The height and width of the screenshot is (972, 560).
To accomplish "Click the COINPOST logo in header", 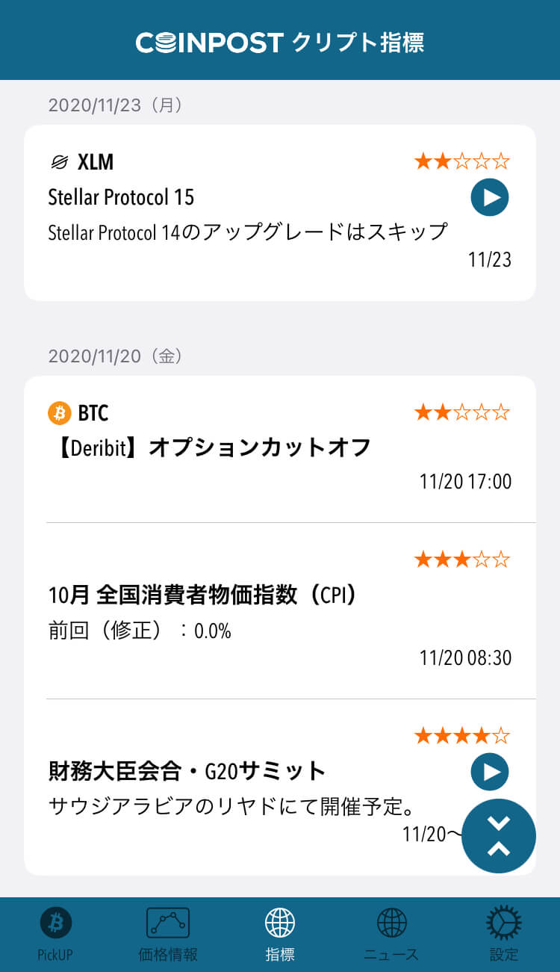I will click(209, 43).
